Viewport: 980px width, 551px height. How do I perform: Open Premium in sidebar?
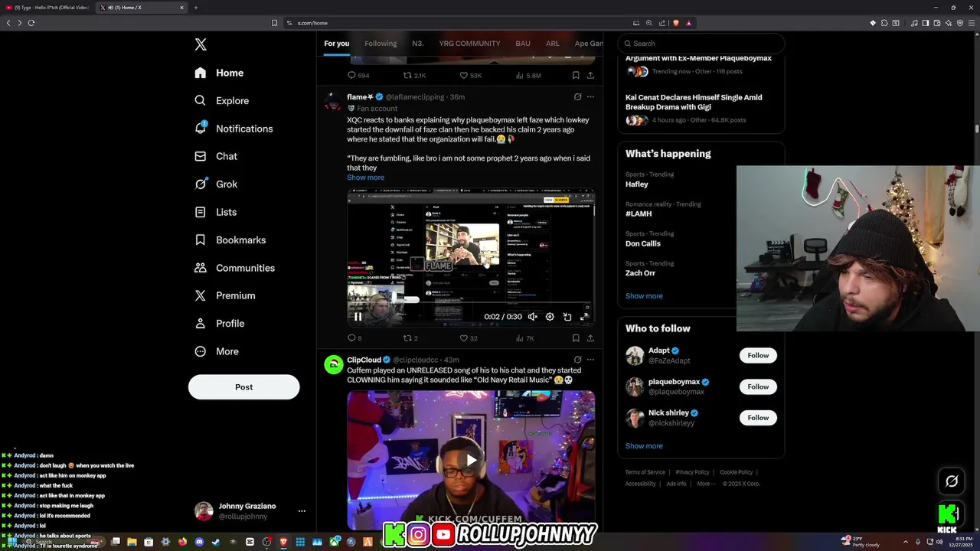tap(224, 295)
